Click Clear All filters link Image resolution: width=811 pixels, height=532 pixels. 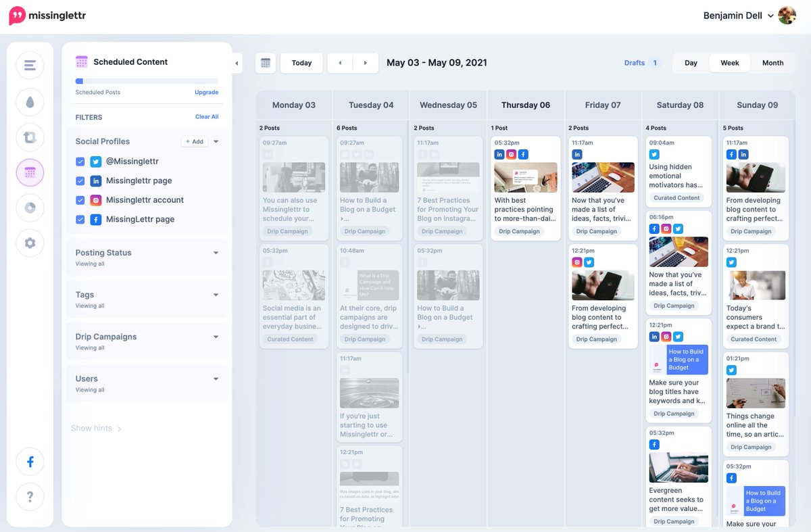coord(207,117)
